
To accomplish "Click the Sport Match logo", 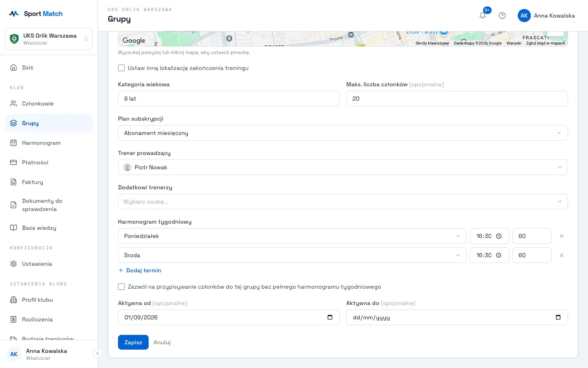I will pos(36,13).
